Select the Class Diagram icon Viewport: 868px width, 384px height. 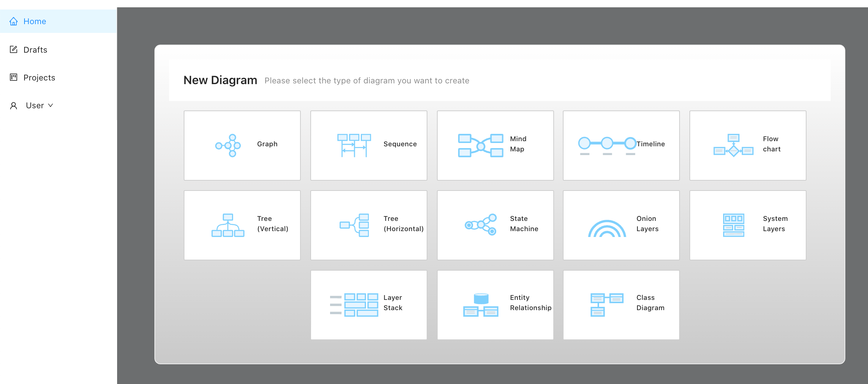pyautogui.click(x=607, y=305)
